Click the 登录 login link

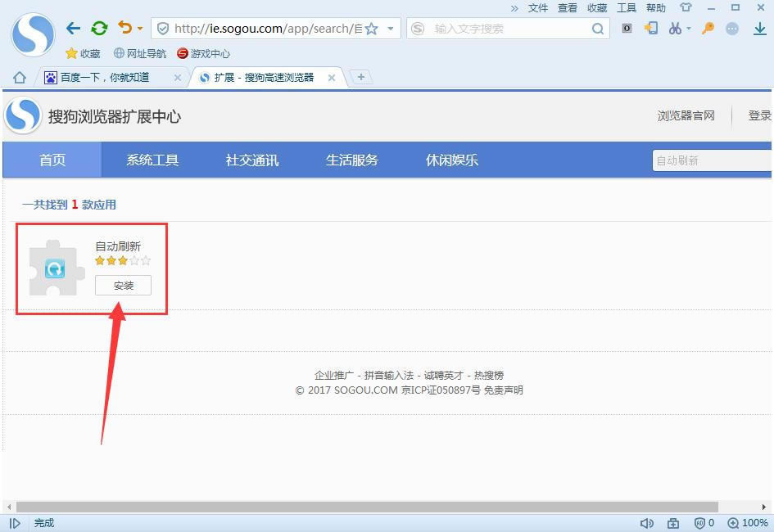(x=760, y=116)
